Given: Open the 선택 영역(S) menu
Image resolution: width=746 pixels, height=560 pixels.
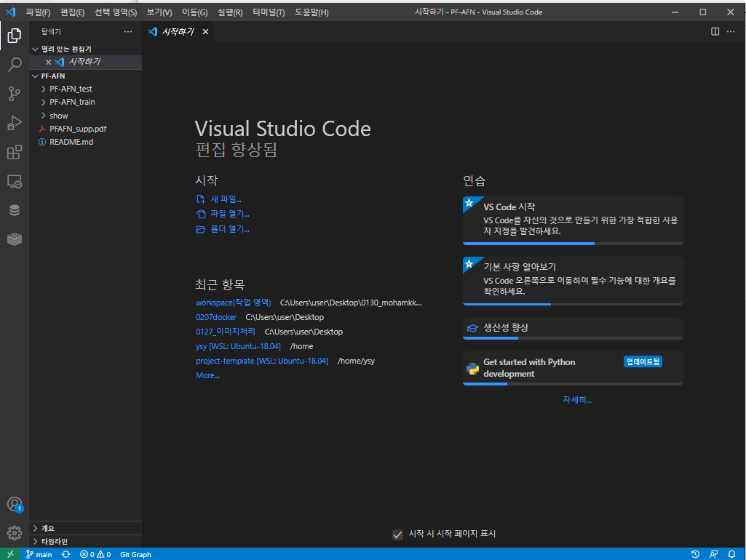Looking at the screenshot, I should point(116,12).
